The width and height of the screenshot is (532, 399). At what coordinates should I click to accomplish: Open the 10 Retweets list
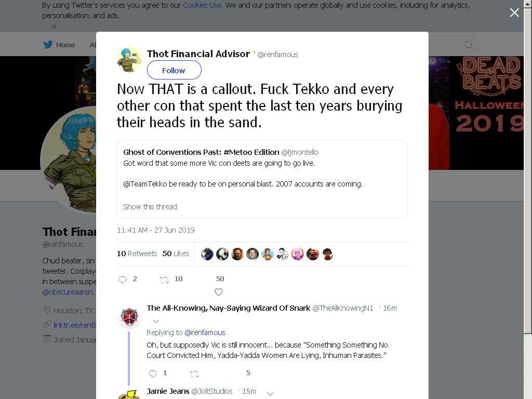click(137, 254)
